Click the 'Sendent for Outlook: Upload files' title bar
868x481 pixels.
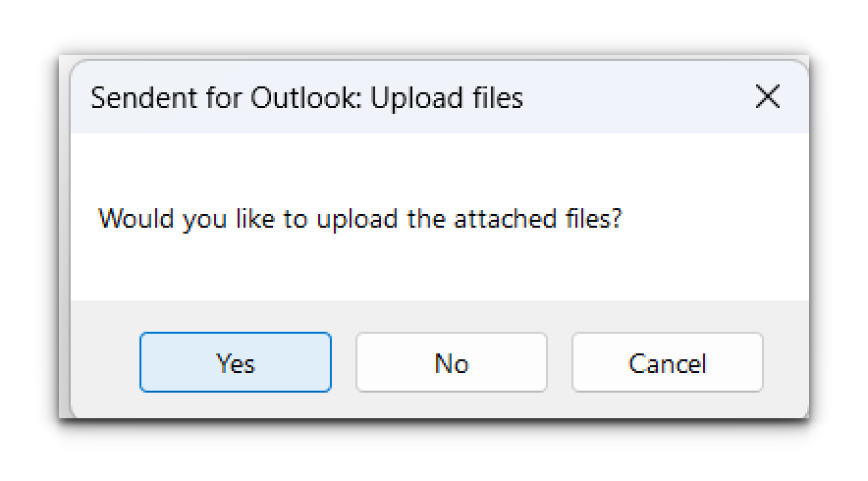pyautogui.click(x=307, y=98)
